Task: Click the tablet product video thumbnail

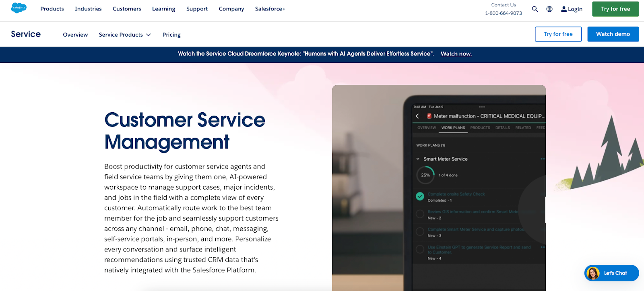Action: point(439,188)
